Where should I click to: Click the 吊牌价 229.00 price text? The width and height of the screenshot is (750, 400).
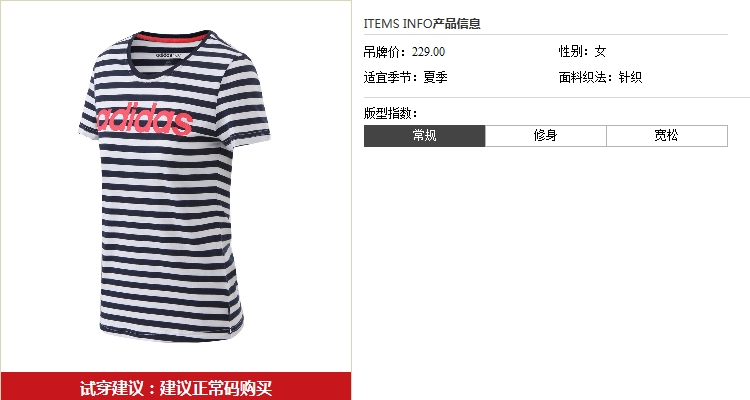(404, 52)
